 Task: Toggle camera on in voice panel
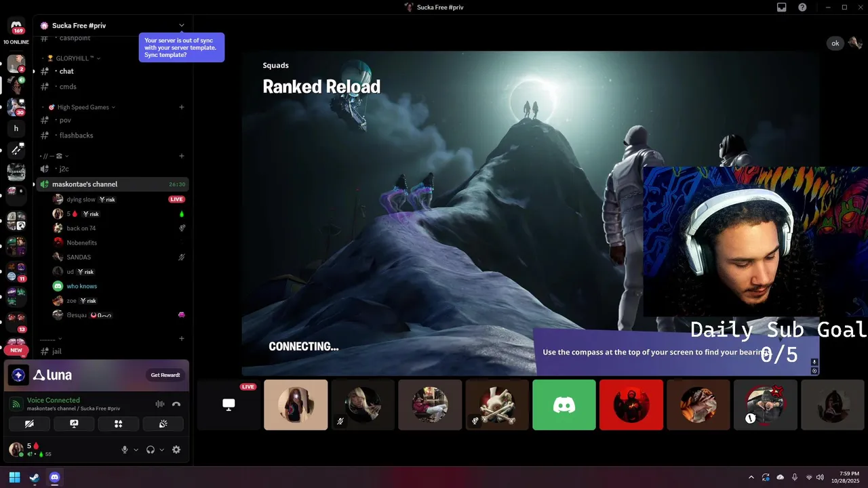(x=29, y=424)
